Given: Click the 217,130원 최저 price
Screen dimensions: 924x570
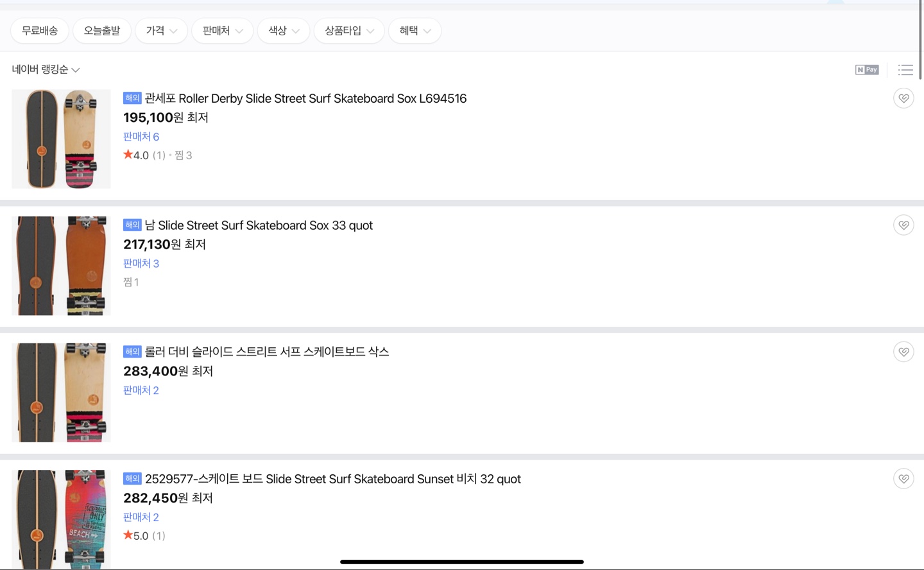Looking at the screenshot, I should pyautogui.click(x=164, y=245).
